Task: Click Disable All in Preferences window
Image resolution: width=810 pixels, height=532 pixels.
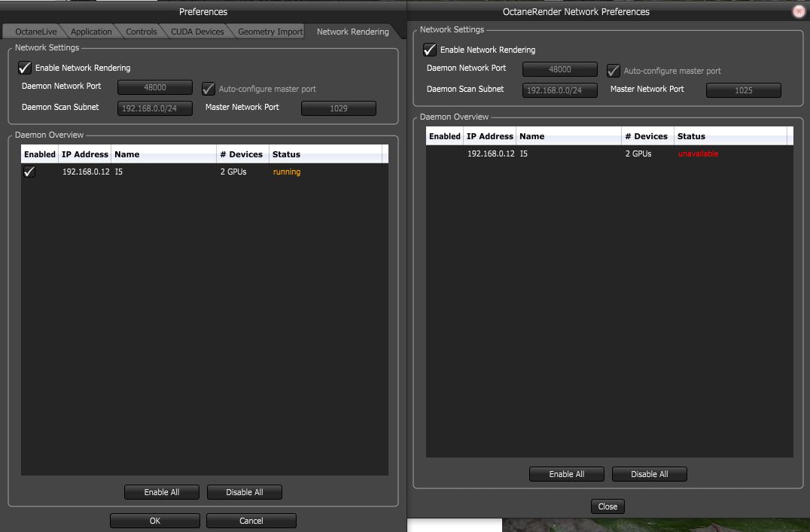Action: 245,492
